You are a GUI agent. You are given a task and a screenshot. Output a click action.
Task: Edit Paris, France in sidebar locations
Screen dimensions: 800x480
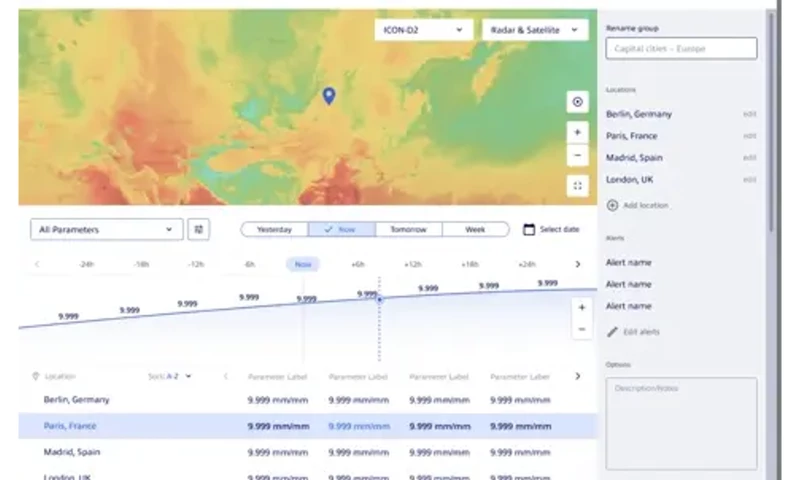tap(749, 136)
